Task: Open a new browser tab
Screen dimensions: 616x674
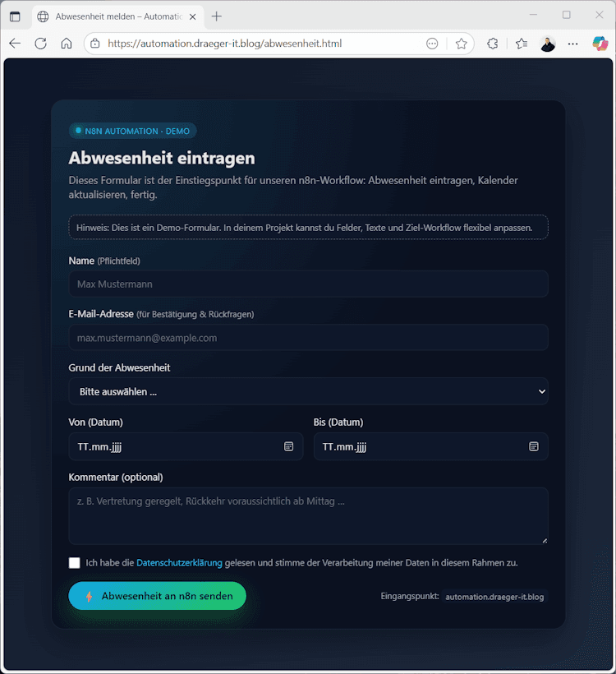Action: pyautogui.click(x=217, y=16)
